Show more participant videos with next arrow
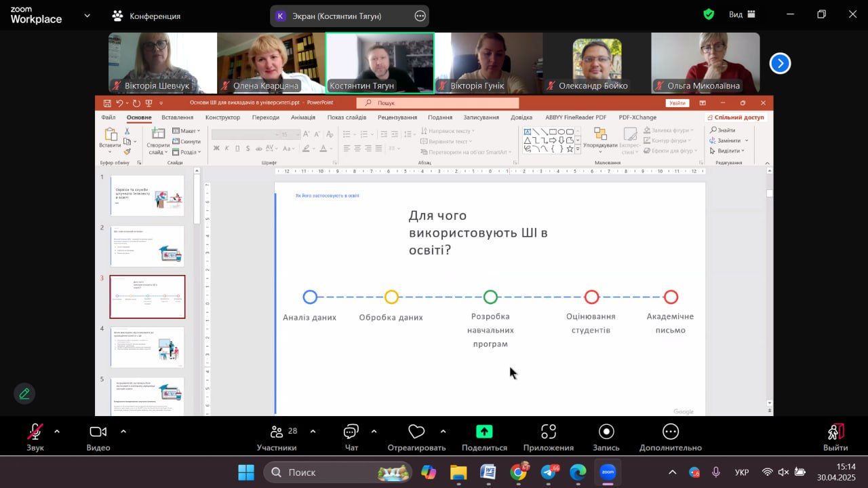 click(x=780, y=63)
